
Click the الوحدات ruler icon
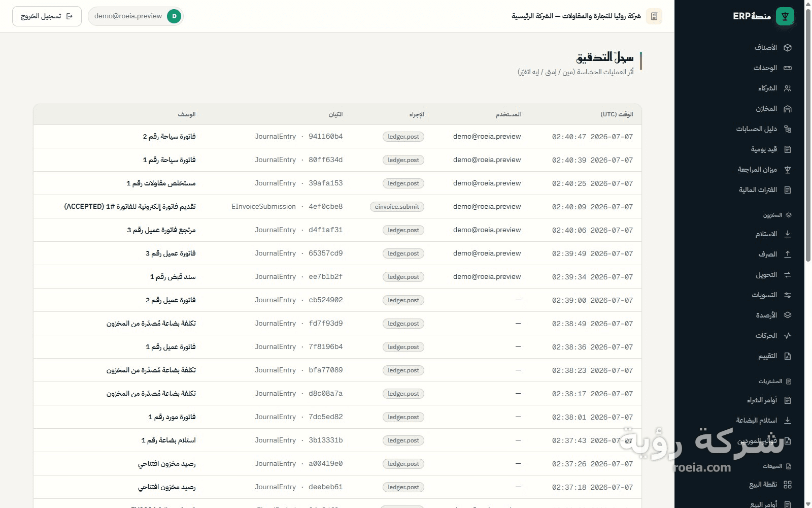[788, 68]
